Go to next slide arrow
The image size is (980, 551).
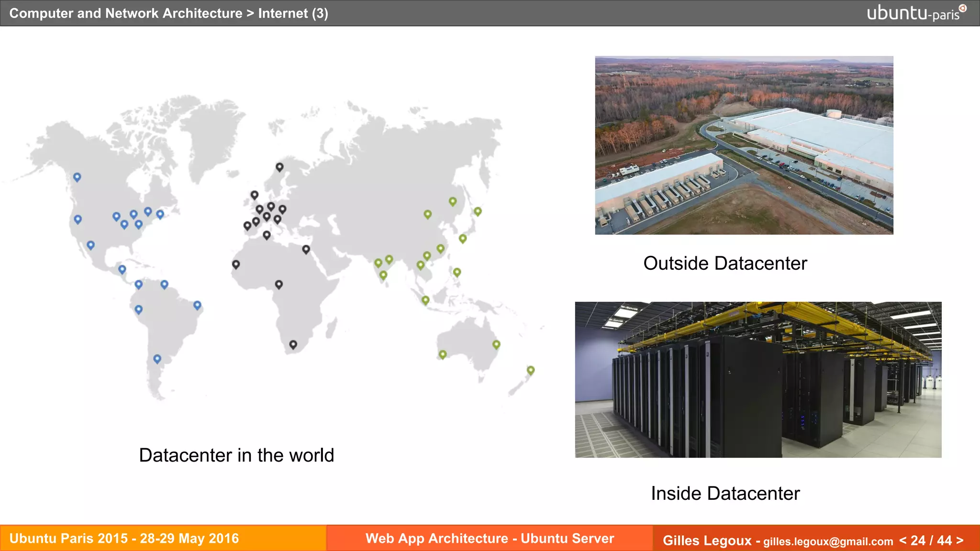pos(959,540)
